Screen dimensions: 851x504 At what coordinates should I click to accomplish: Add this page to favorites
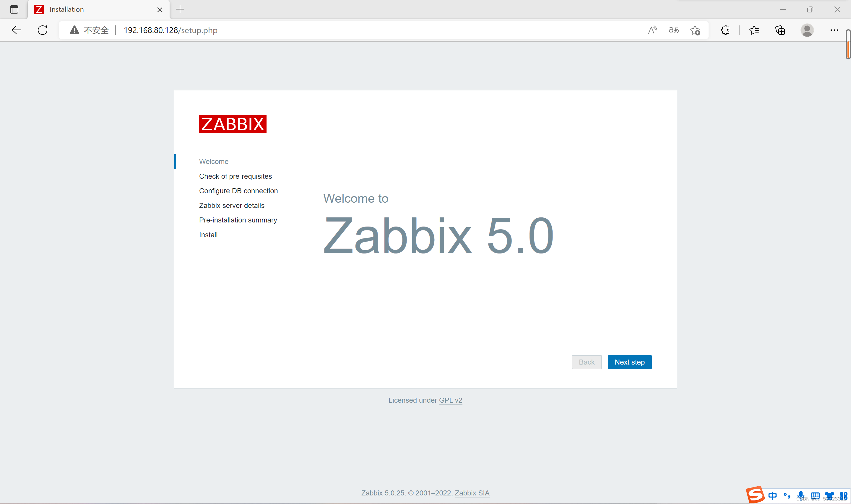click(x=695, y=30)
